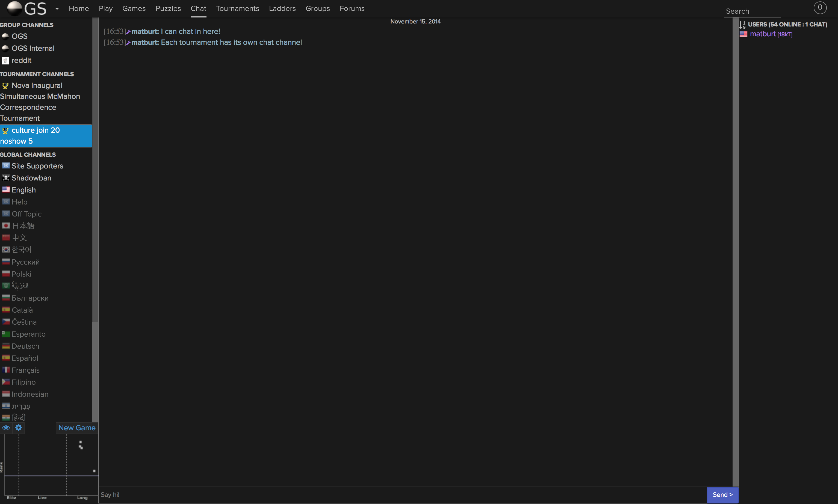The image size is (838, 504).
Task: Click matburt's flag in user list
Action: [743, 34]
